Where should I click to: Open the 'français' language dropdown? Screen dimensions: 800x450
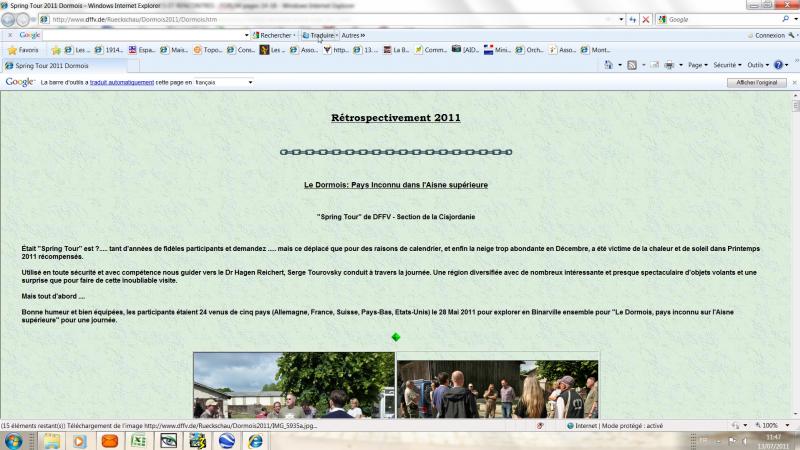tap(223, 82)
